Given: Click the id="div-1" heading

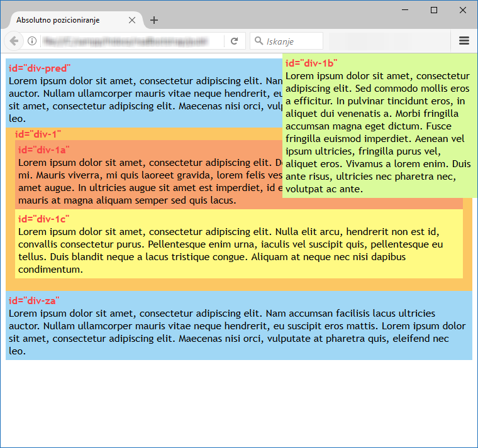Looking at the screenshot, I should click(x=38, y=134).
